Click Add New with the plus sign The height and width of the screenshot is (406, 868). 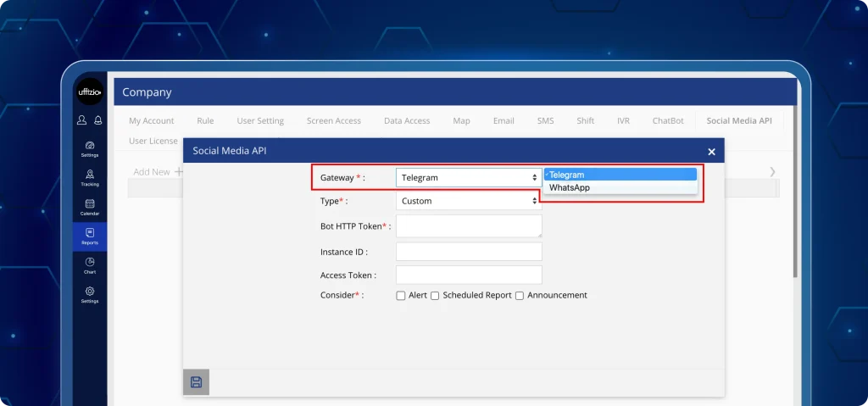(158, 172)
